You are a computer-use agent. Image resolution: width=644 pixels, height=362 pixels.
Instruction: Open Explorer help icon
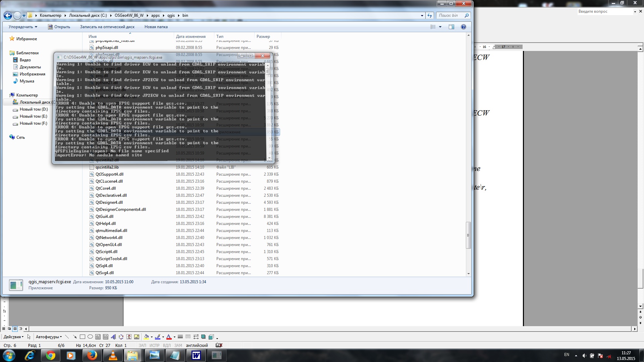pos(464,27)
